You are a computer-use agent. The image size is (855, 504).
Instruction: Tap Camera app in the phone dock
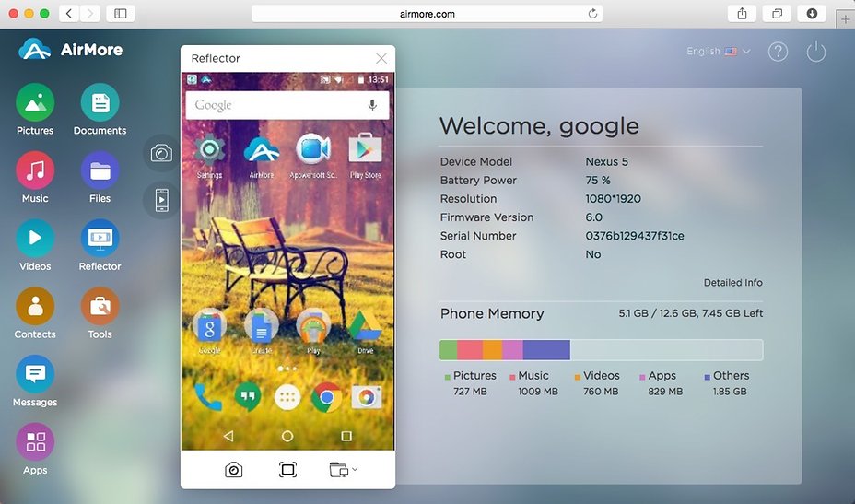click(367, 398)
